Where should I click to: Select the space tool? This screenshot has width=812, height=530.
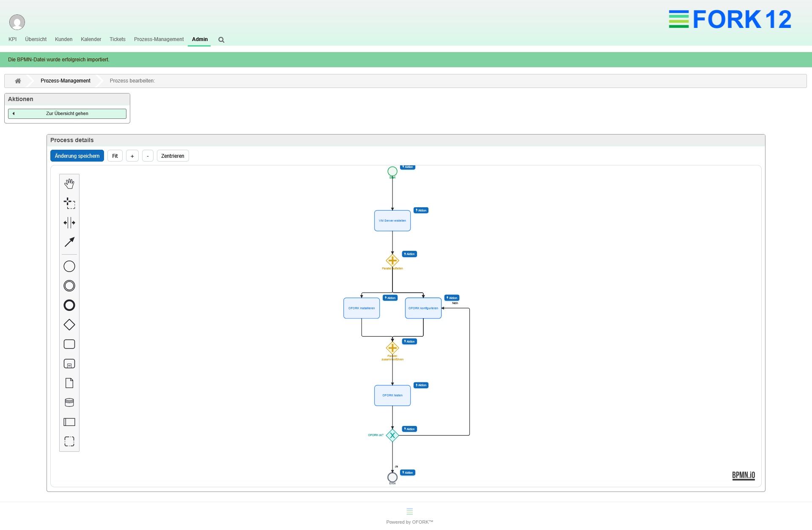[x=69, y=222]
